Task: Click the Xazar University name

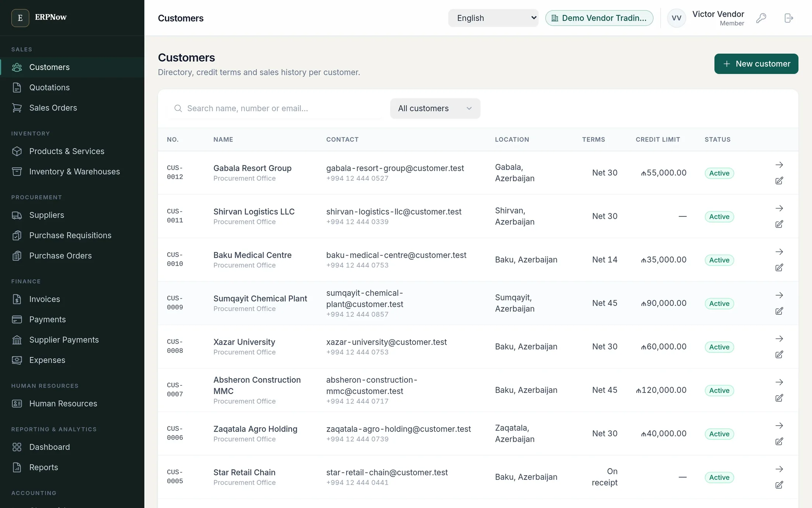Action: pos(244,342)
